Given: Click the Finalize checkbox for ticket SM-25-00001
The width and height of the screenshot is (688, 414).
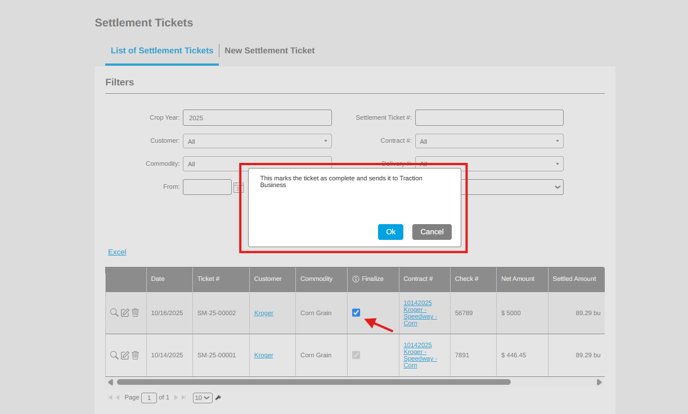Looking at the screenshot, I should coord(356,355).
